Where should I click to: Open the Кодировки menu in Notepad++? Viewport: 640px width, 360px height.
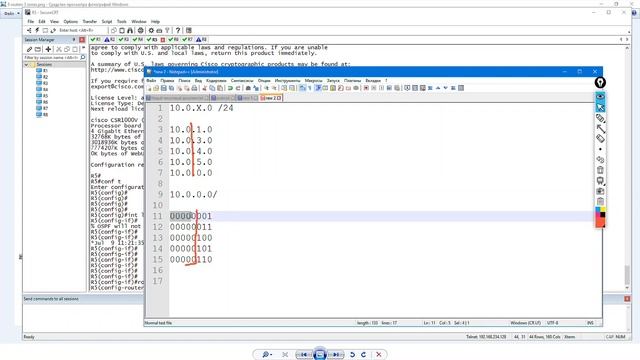pyautogui.click(x=216, y=80)
